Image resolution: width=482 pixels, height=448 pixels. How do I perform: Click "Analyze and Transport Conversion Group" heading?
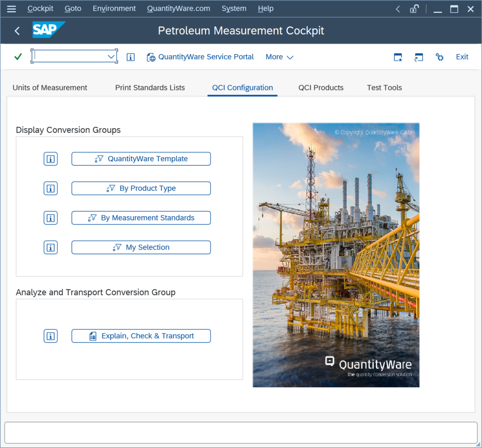(96, 293)
